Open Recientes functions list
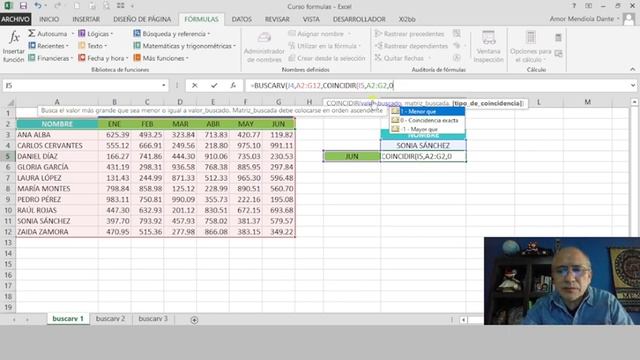Image resolution: width=640 pixels, height=360 pixels. [48, 46]
